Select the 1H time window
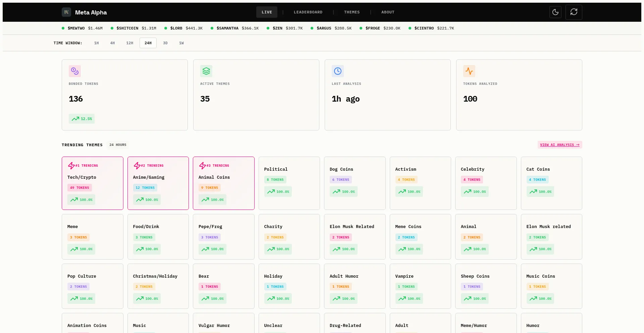 coord(96,43)
